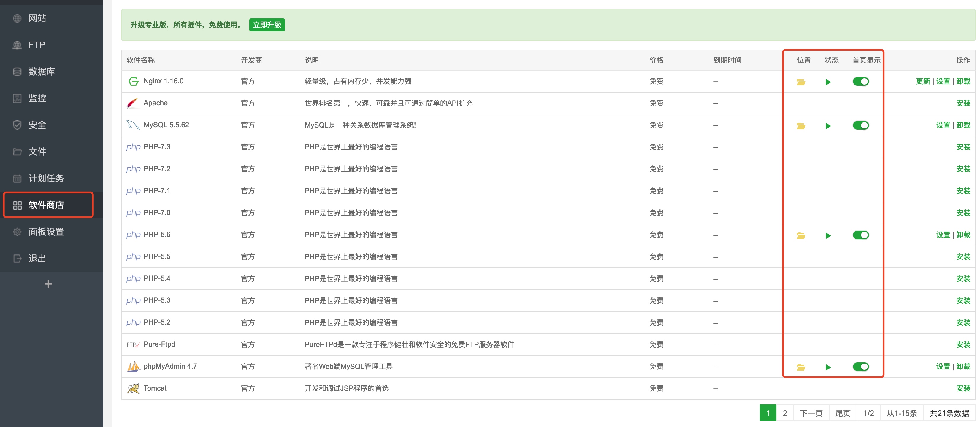Open folder location icon for PHP-5.6 row
The height and width of the screenshot is (427, 980).
click(x=801, y=236)
